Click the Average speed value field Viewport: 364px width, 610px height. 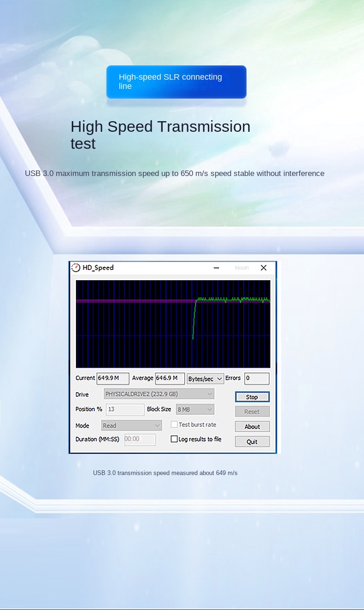click(x=170, y=378)
